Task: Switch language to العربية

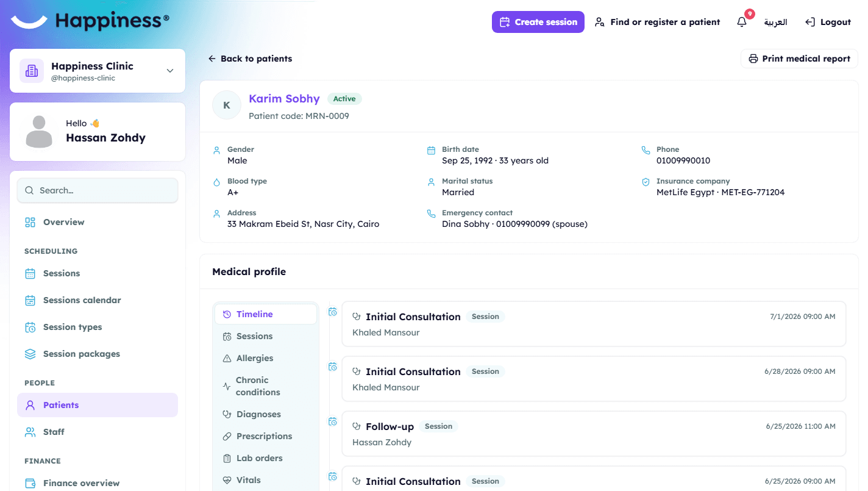Action: (775, 22)
